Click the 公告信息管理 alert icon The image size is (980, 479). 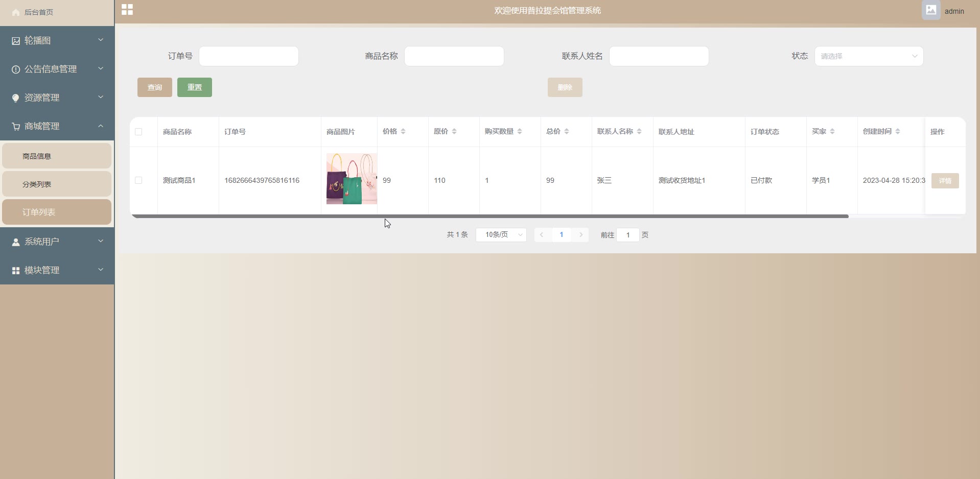click(x=16, y=69)
